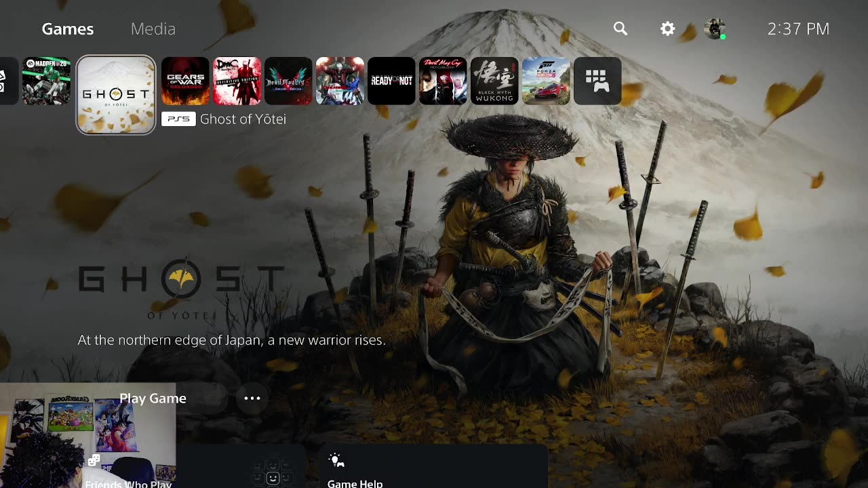Click the 2:37 PM clock

click(x=798, y=28)
